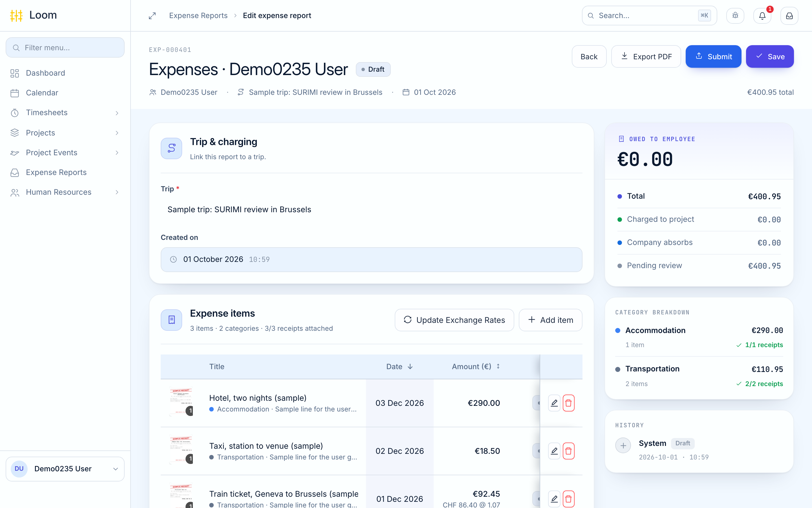
Task: Click the Search field in header
Action: click(649, 16)
